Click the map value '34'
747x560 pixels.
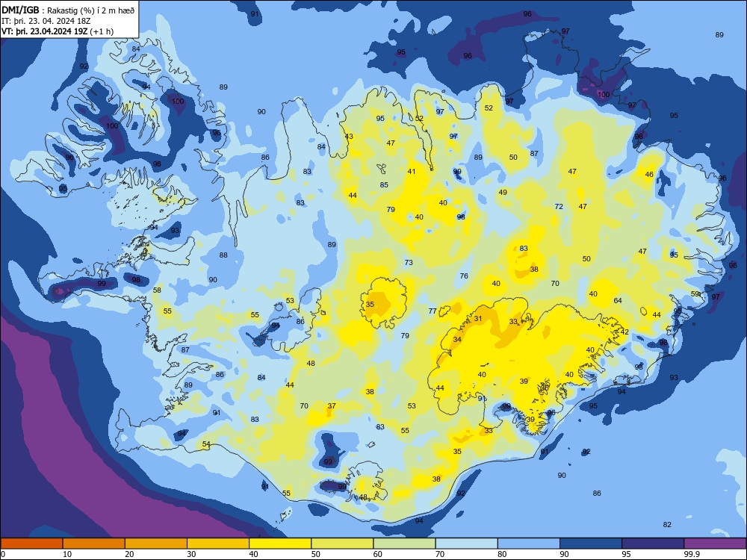(x=457, y=340)
